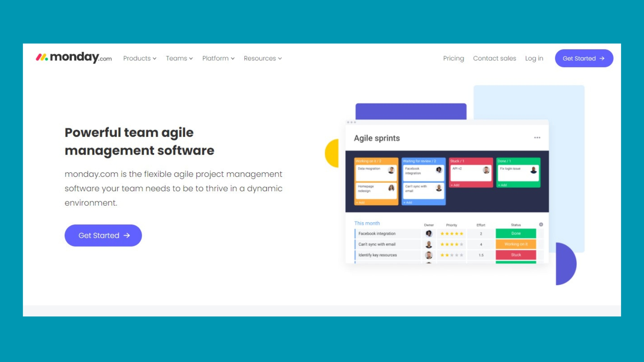Click avatar on the Data migration card
The image size is (644, 362).
tap(391, 170)
